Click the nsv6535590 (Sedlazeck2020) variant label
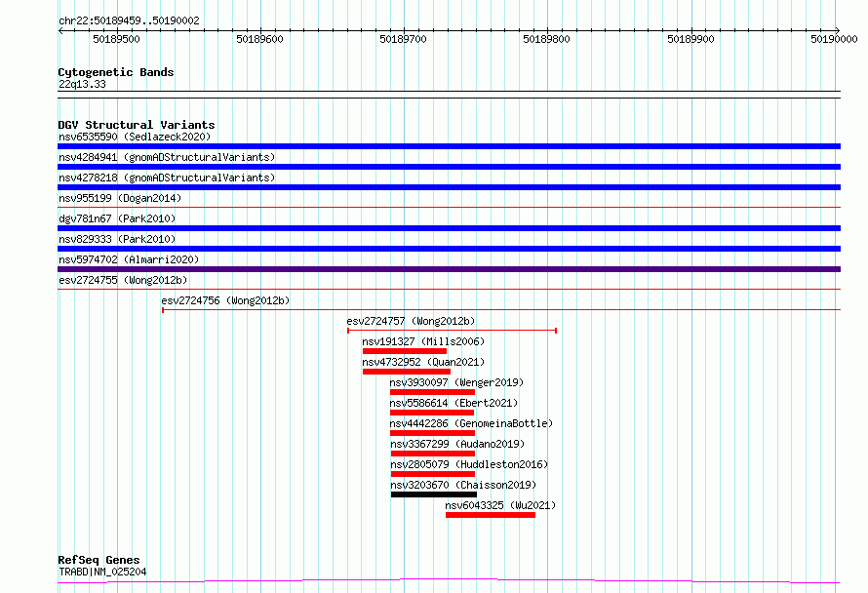Screen dimensions: 868x593 (x=135, y=137)
